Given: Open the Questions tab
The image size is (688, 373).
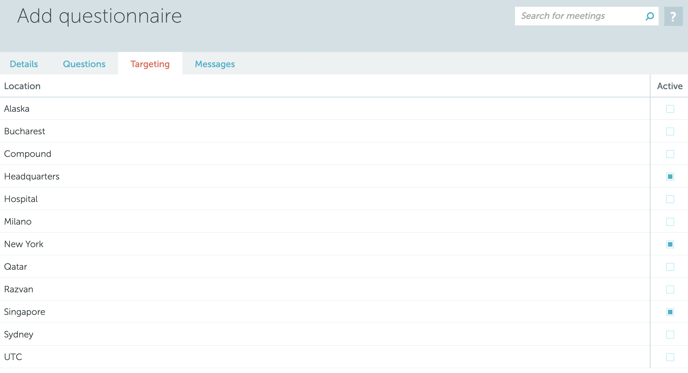Looking at the screenshot, I should (84, 64).
